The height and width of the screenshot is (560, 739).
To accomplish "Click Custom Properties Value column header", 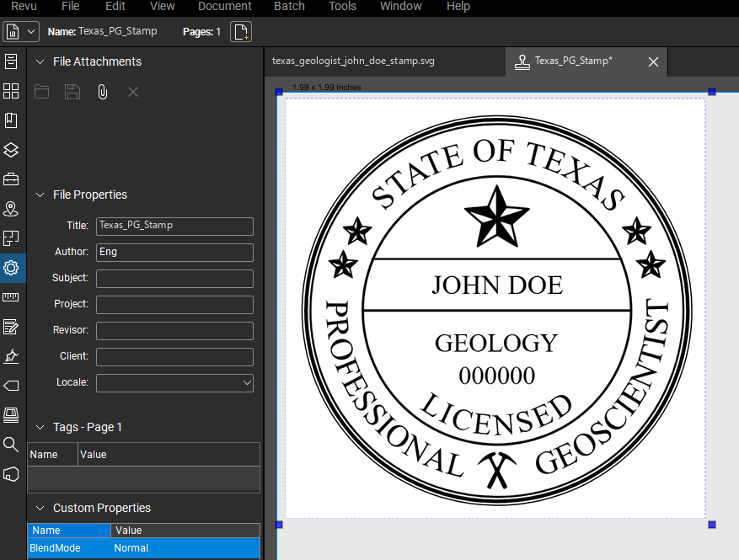I will (185, 531).
